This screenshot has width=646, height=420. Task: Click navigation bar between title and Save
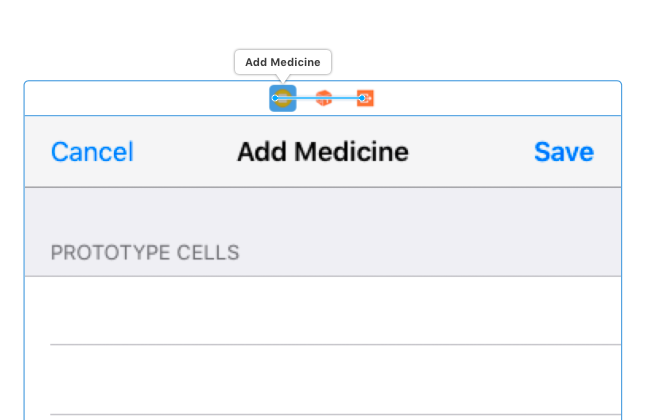[x=470, y=152]
